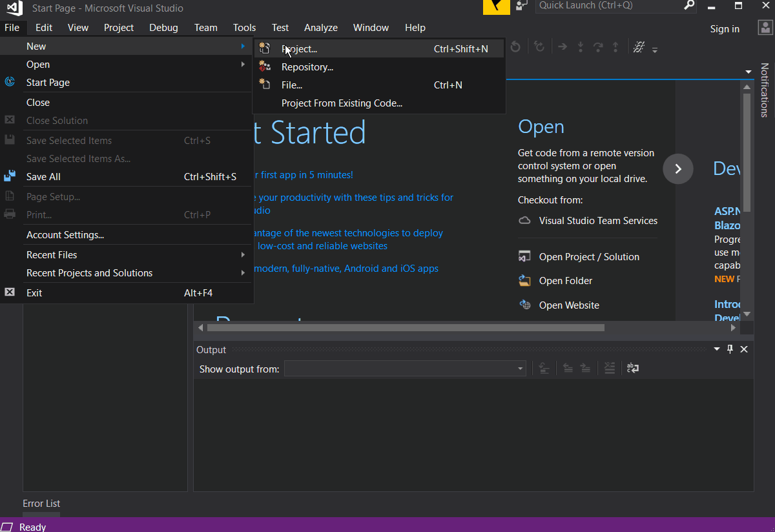Expand the toolbar overflow options arrow
The width and height of the screenshot is (775, 532).
(x=655, y=50)
